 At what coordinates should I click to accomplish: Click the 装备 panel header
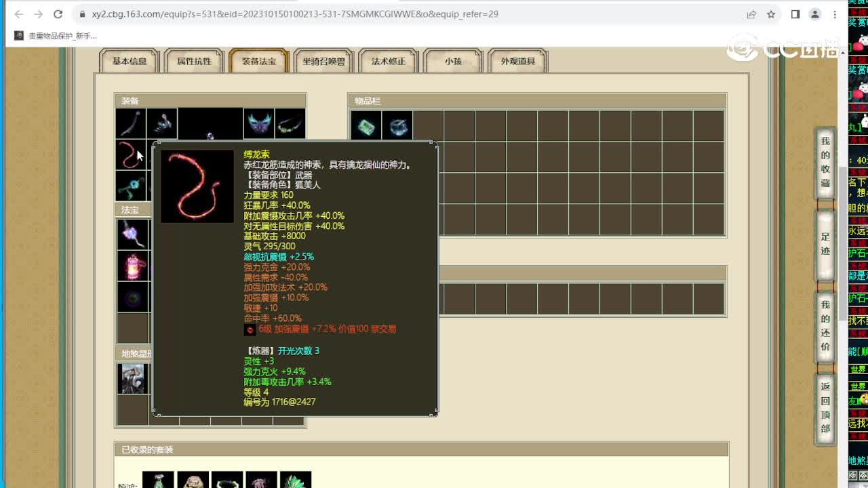tap(210, 101)
